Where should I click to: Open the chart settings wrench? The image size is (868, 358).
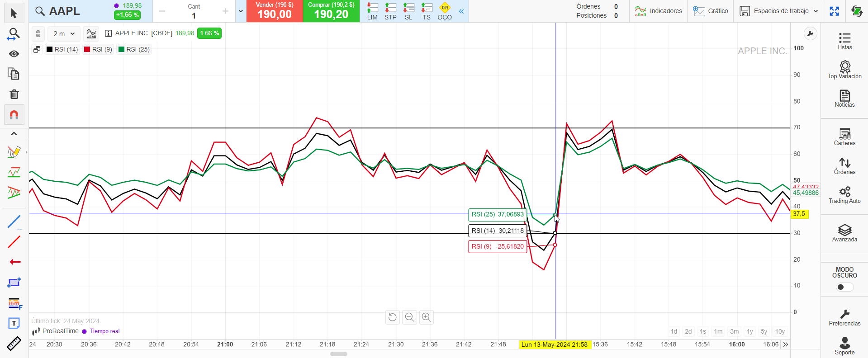tap(810, 33)
